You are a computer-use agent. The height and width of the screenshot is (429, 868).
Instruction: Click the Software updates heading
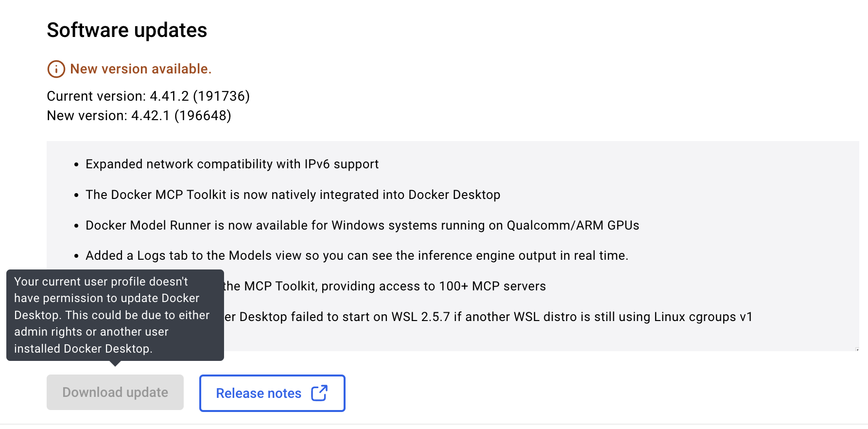coord(127,30)
